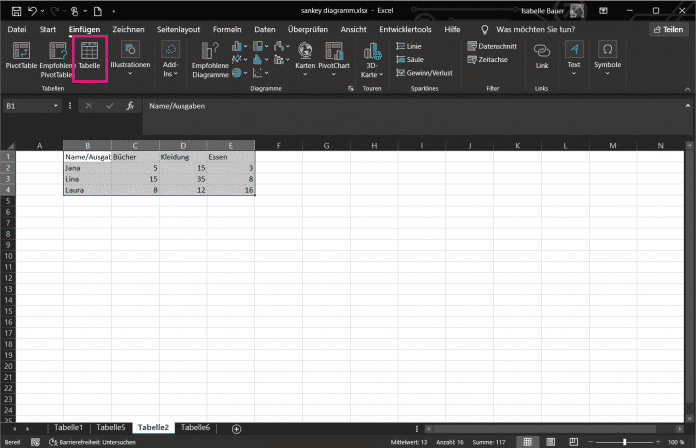Add a Gewinn/Verlust sparkline

(x=424, y=73)
